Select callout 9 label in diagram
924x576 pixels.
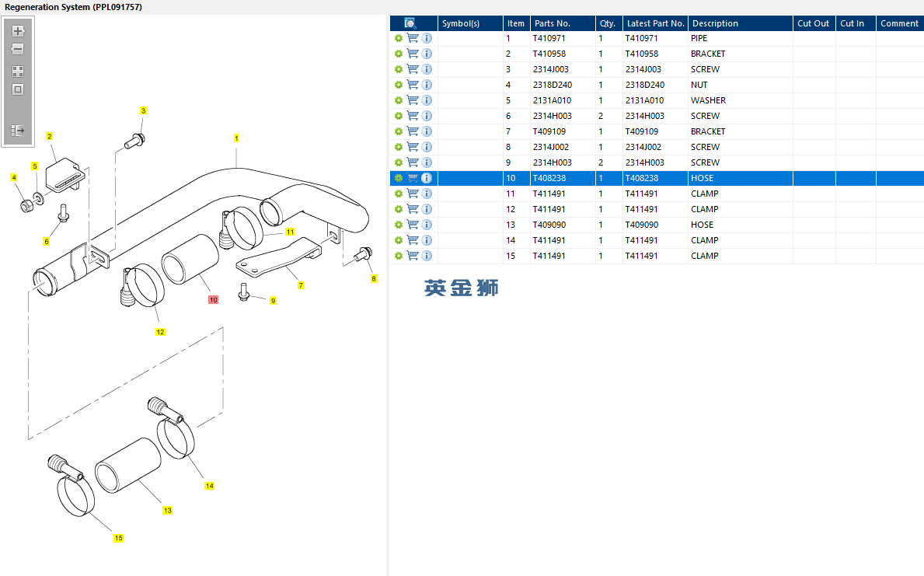tap(273, 301)
